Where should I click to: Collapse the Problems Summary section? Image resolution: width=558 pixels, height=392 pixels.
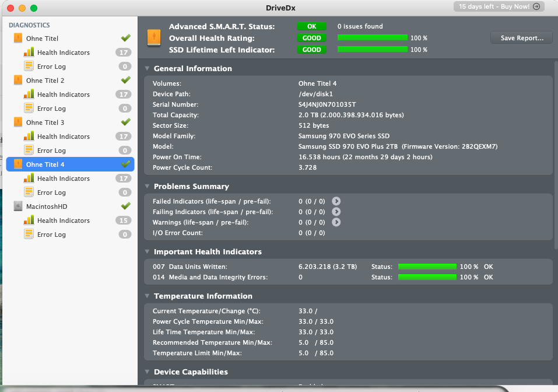148,187
